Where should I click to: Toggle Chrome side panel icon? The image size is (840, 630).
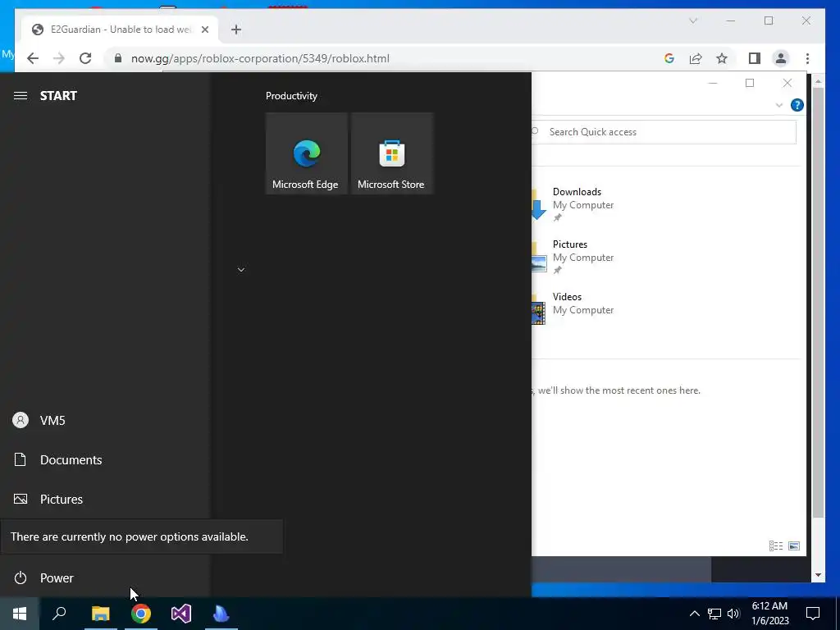tap(755, 58)
